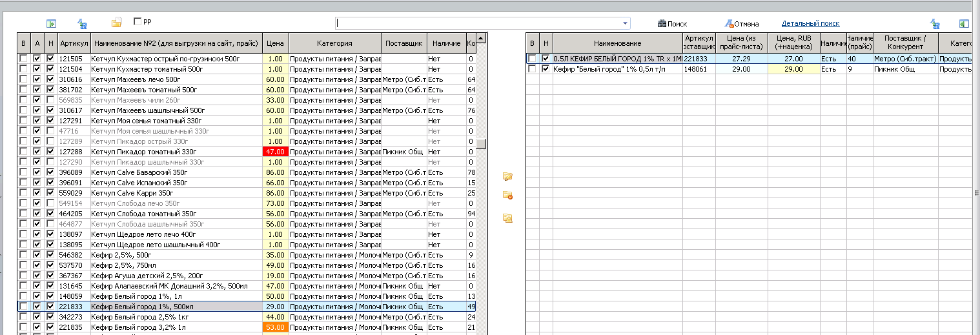The image size is (980, 335).
Task: Select the red price cell 47.00
Action: click(x=276, y=152)
